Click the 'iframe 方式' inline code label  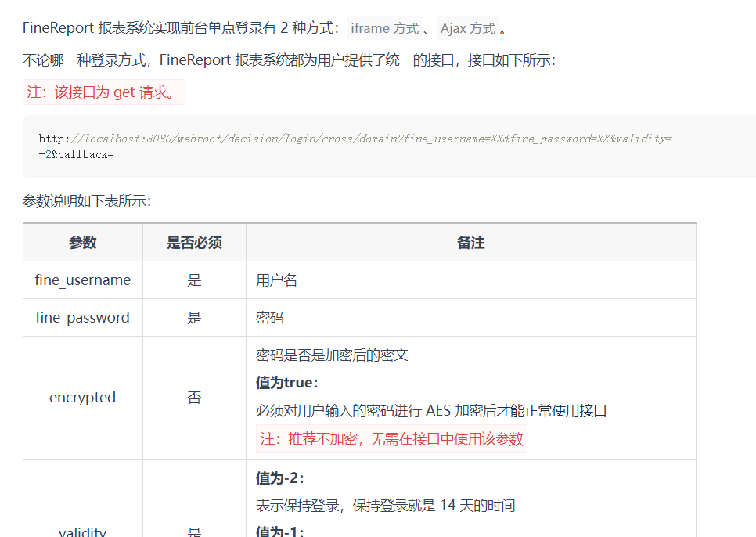(x=384, y=28)
